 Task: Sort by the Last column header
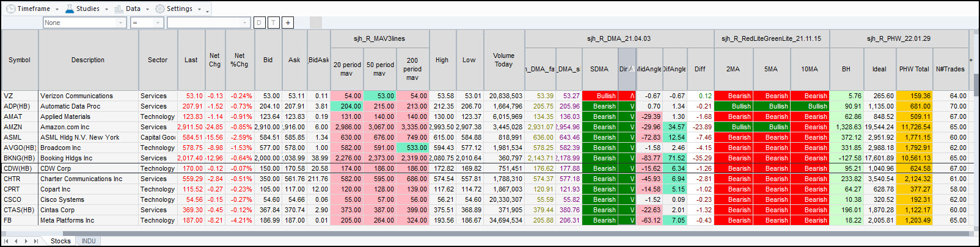click(x=191, y=60)
